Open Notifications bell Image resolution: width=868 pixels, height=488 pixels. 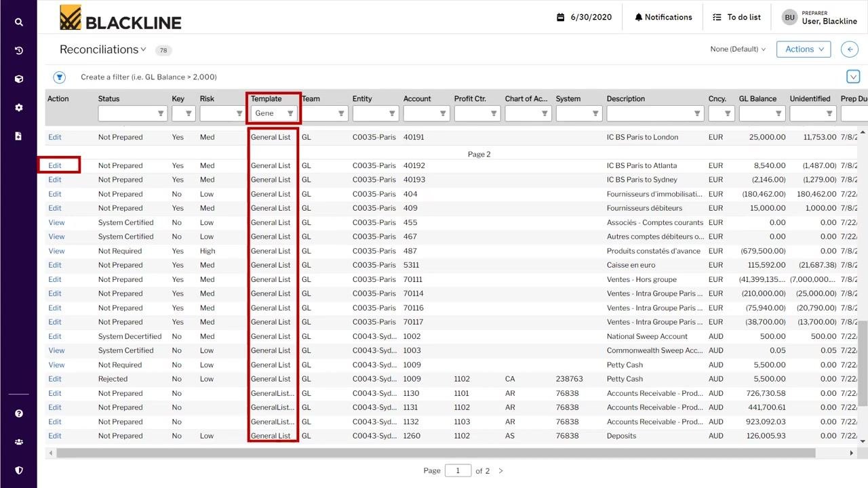[x=663, y=17]
